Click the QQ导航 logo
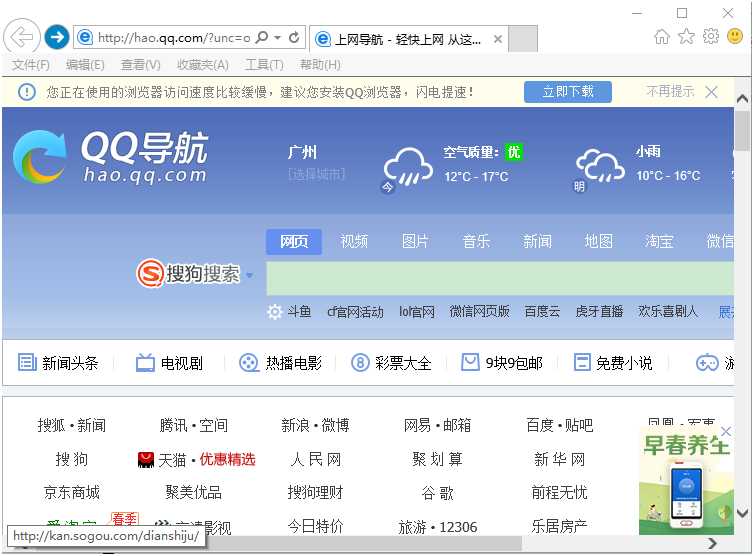Image resolution: width=754 pixels, height=556 pixels. (x=112, y=157)
